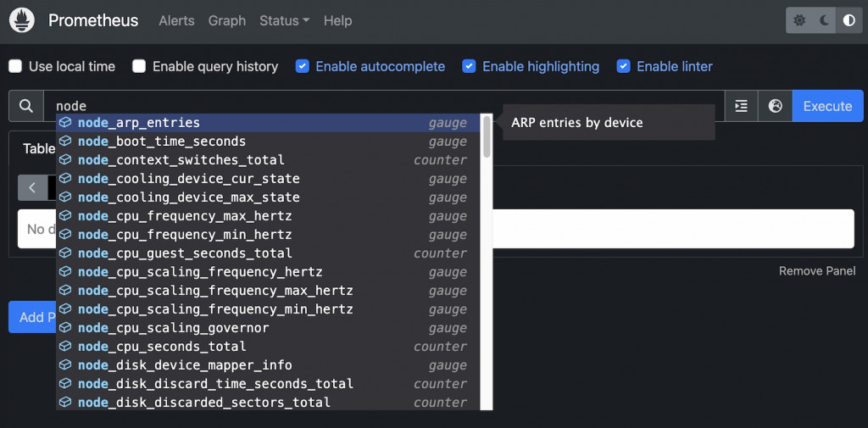Switch to light theme sun icon
The image size is (868, 428).
tap(799, 20)
